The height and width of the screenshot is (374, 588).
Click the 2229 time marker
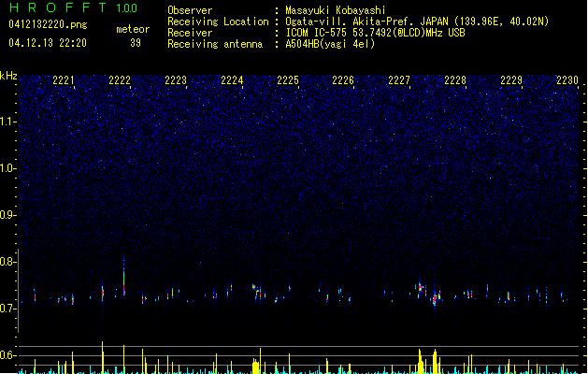[x=511, y=80]
